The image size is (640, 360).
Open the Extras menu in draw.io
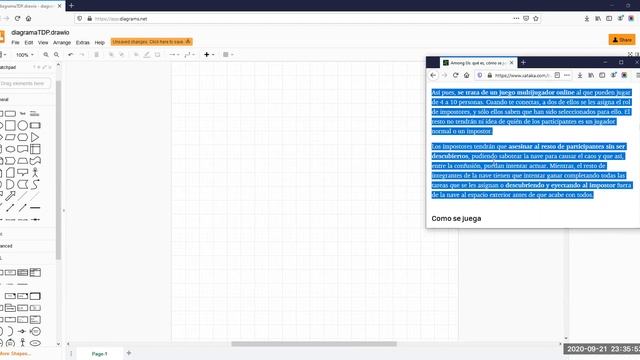coord(82,42)
